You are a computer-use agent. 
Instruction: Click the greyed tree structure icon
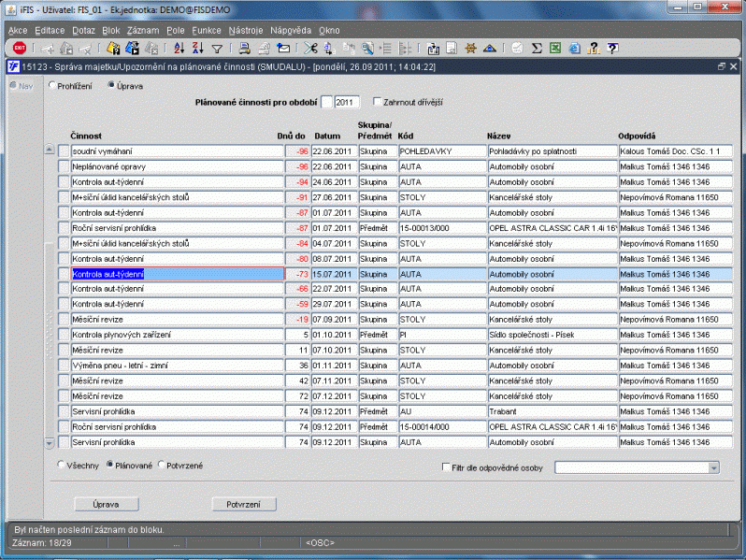[405, 48]
